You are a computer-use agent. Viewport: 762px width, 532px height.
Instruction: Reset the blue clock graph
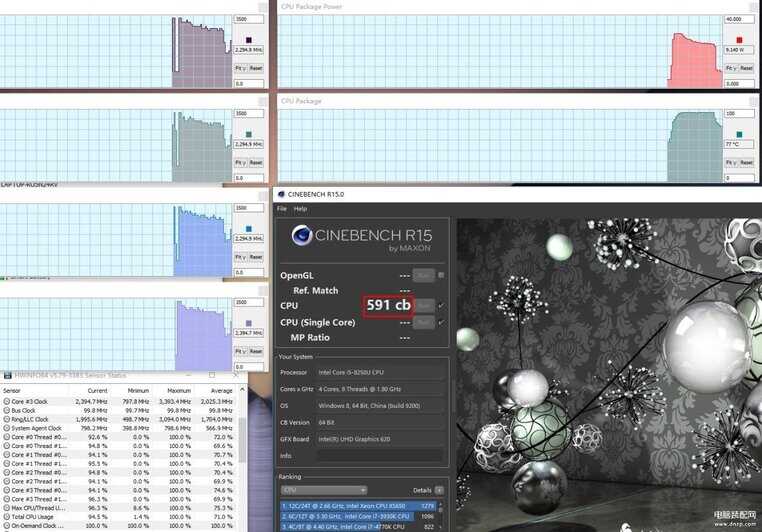pyautogui.click(x=256, y=257)
